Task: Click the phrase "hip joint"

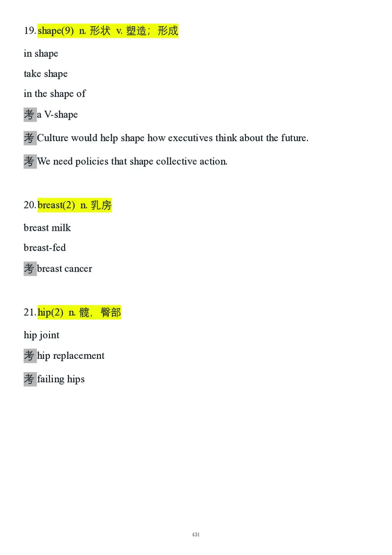Action: 41,335
